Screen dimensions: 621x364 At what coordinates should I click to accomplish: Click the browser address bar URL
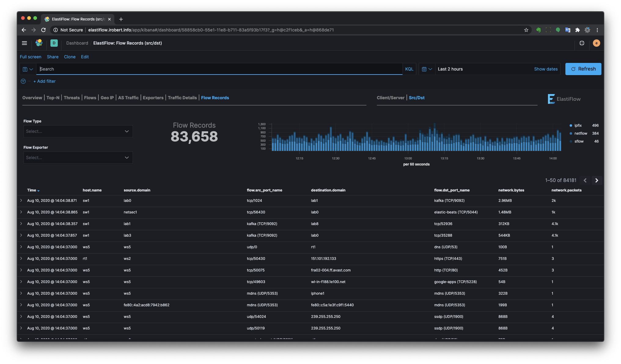[211, 30]
